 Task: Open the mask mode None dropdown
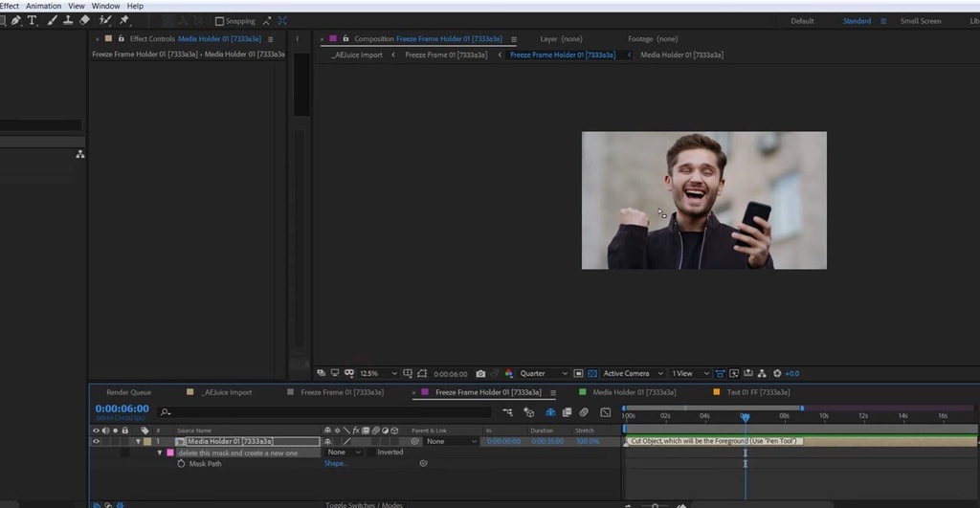tap(345, 453)
